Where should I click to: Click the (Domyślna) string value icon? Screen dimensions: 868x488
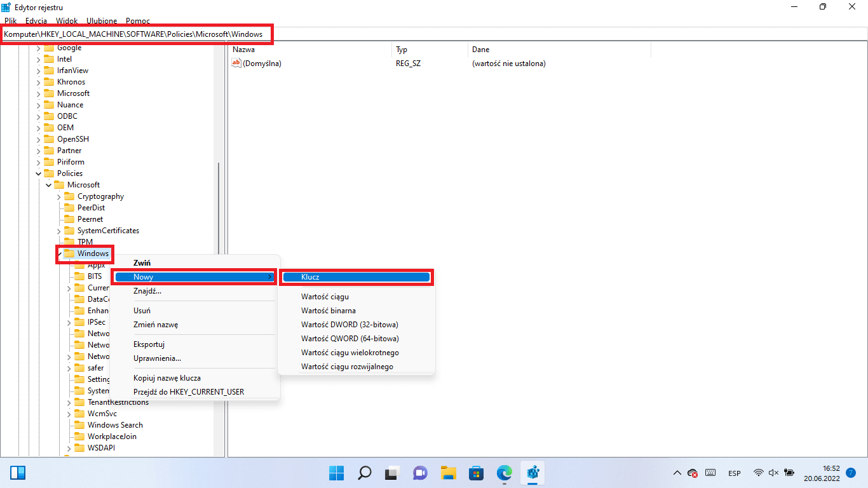pyautogui.click(x=236, y=63)
